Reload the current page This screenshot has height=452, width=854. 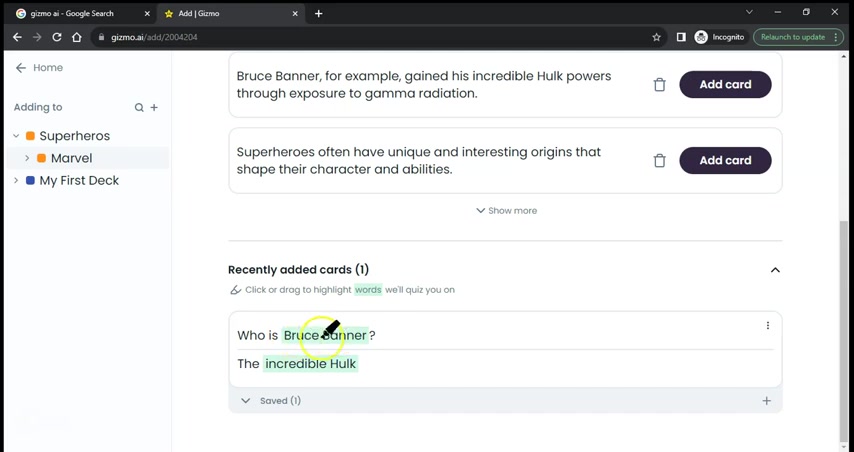(57, 37)
